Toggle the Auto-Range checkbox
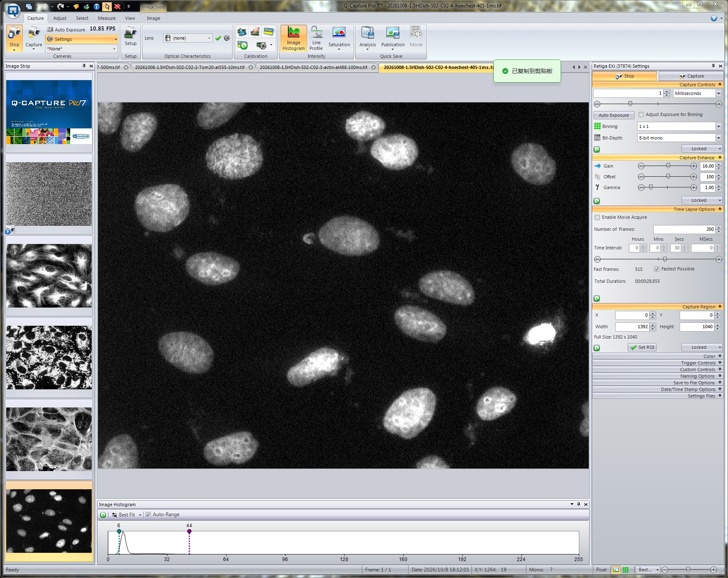 [x=148, y=515]
